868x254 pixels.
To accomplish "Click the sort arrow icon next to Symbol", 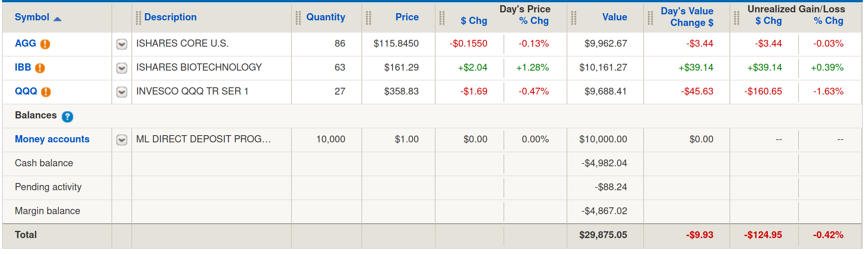I will pos(57,19).
